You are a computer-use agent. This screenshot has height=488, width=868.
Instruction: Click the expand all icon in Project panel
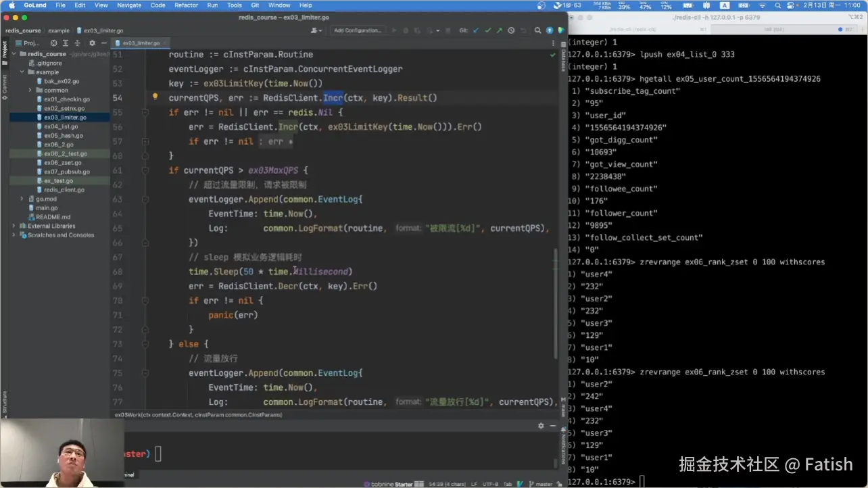click(x=67, y=43)
